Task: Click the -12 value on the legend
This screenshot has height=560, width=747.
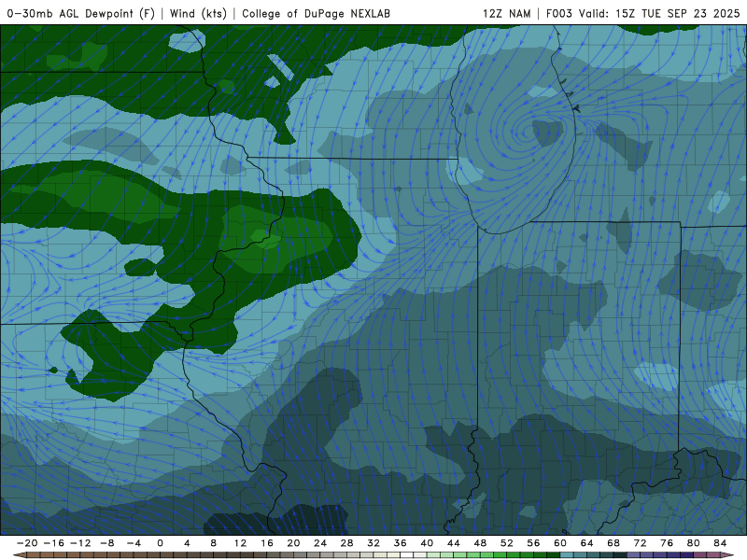Action: [80, 543]
